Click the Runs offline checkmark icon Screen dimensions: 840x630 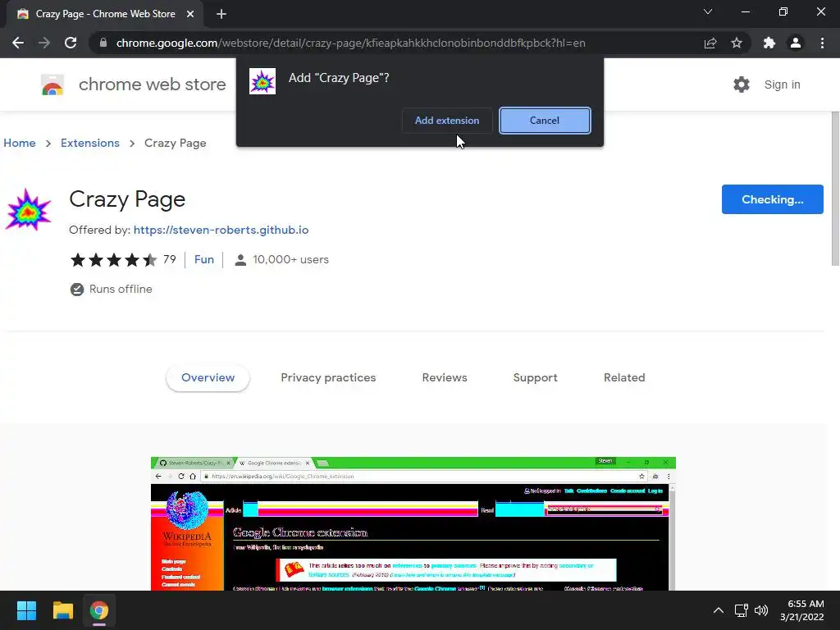coord(77,290)
